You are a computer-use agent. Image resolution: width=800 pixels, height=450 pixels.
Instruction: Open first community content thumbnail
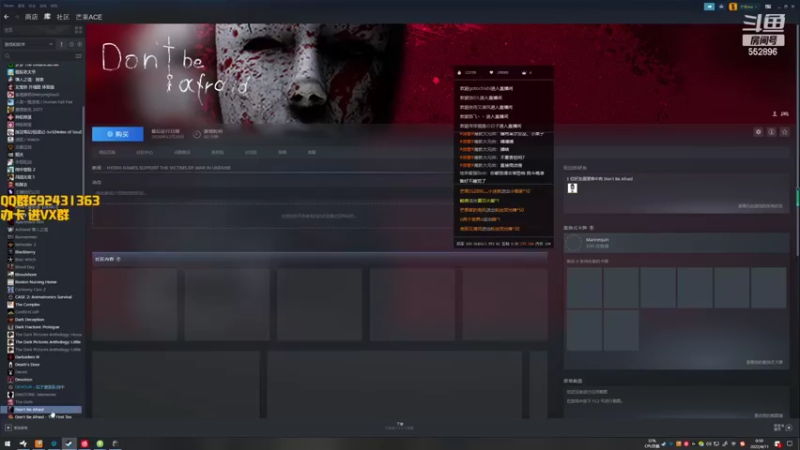[135, 305]
